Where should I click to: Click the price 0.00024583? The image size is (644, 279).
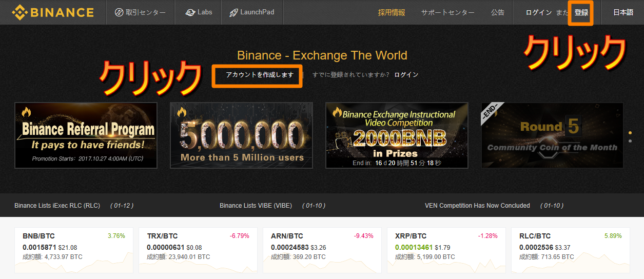[x=289, y=248]
